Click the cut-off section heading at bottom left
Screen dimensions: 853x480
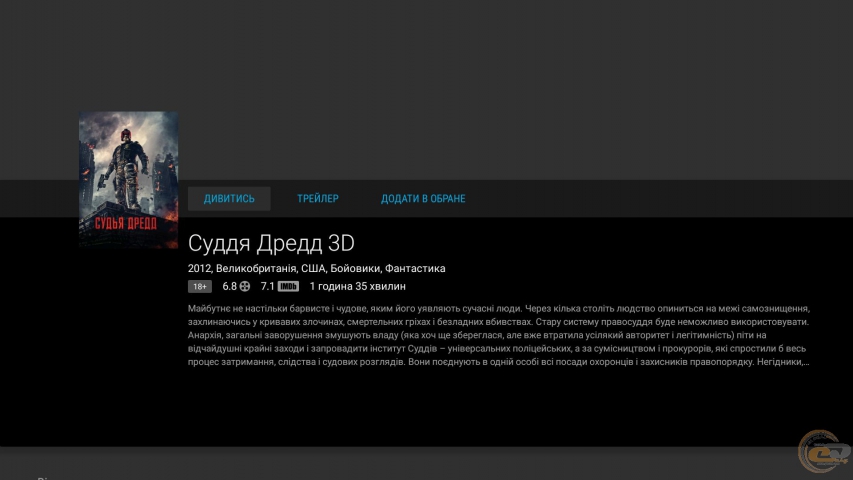pyautogui.click(x=42, y=477)
